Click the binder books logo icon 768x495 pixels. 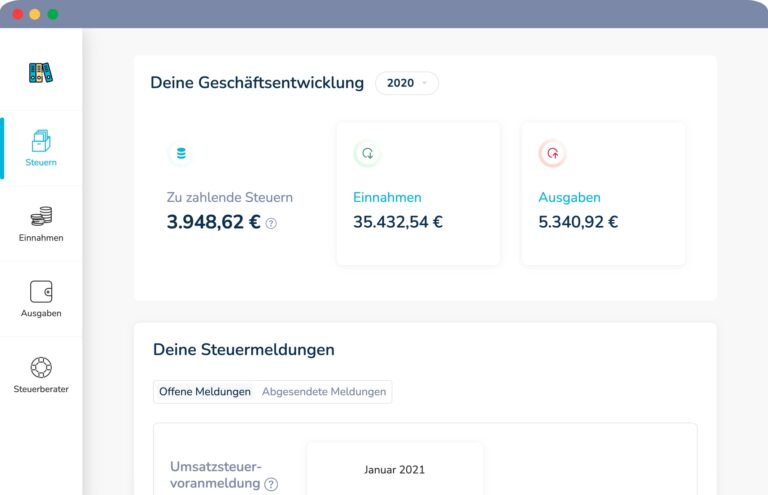click(41, 72)
